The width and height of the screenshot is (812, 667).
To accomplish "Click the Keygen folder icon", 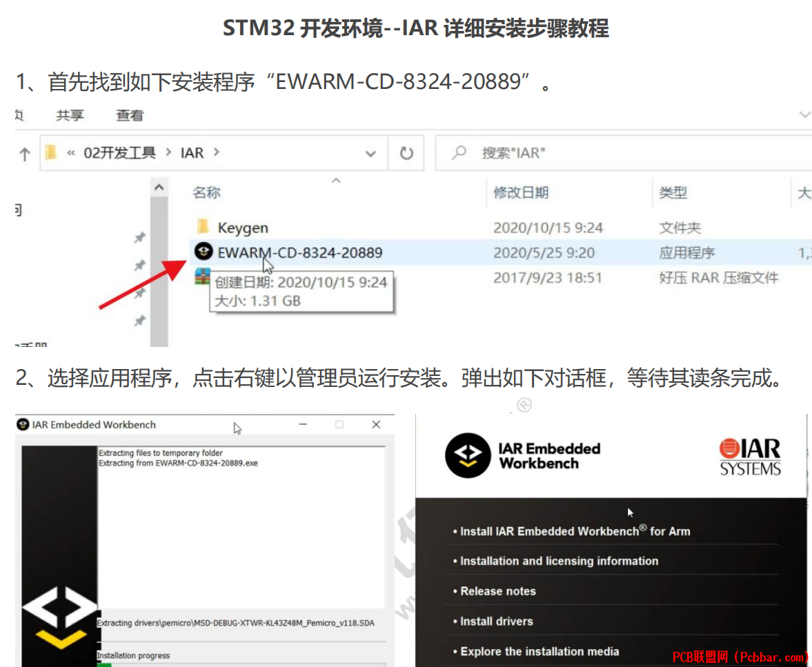I will pyautogui.click(x=204, y=227).
